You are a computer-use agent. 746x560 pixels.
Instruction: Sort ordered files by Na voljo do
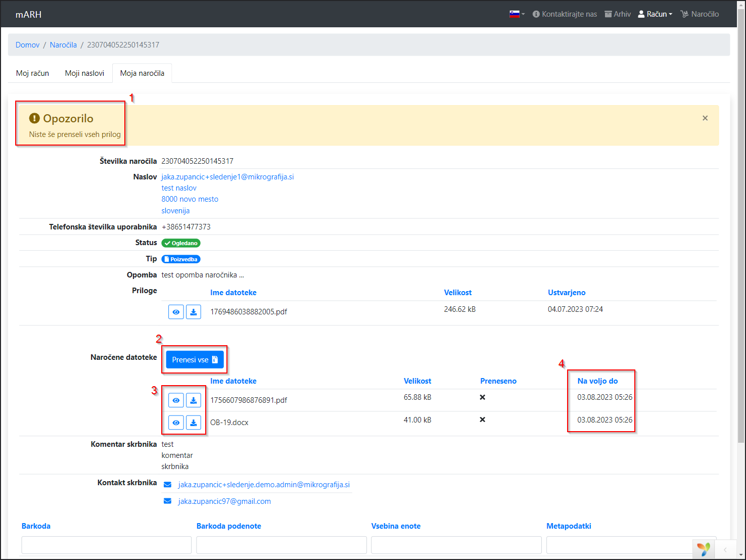tap(597, 381)
